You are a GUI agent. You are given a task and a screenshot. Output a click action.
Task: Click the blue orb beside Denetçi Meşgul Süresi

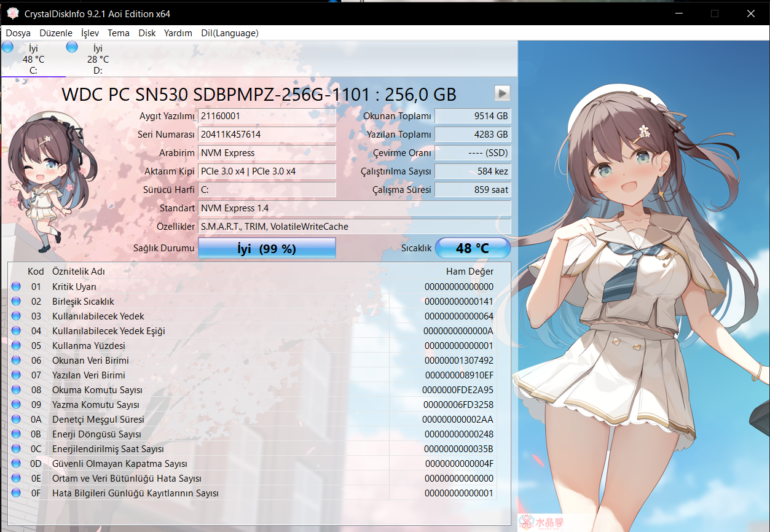click(x=16, y=419)
